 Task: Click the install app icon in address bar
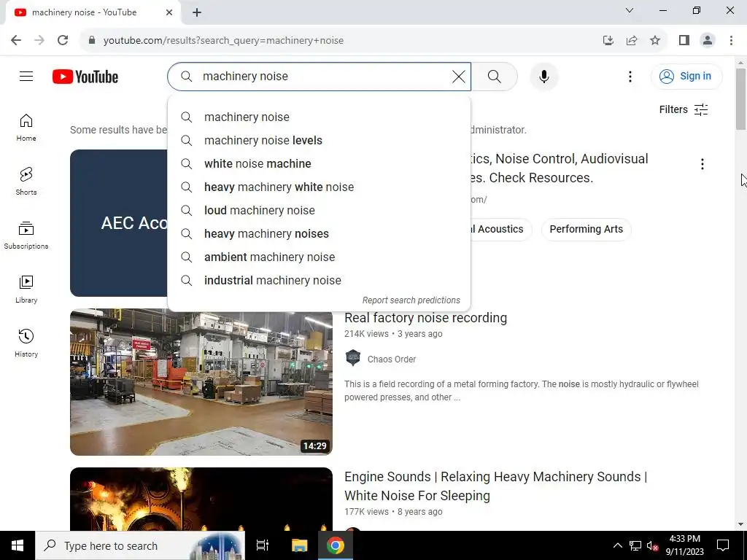608,41
